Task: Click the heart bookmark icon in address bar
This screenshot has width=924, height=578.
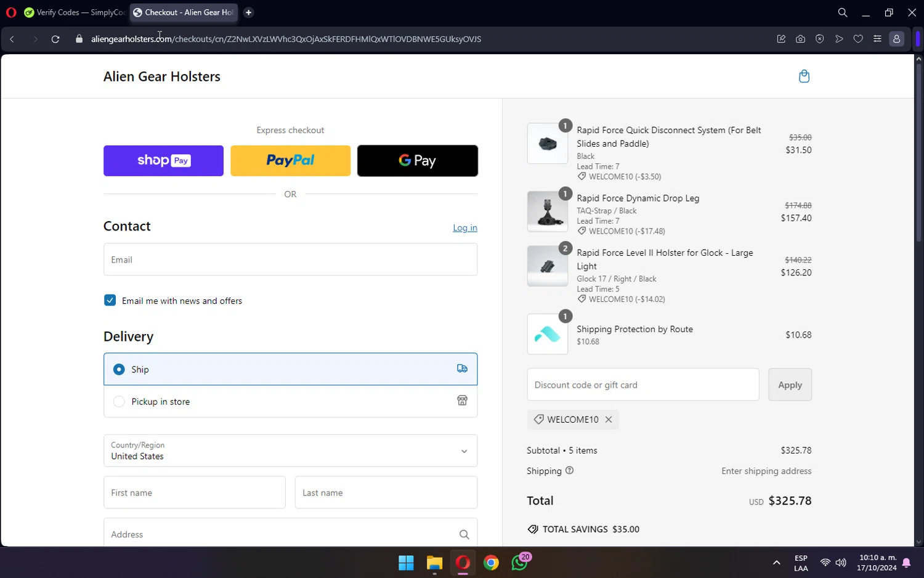Action: click(858, 39)
